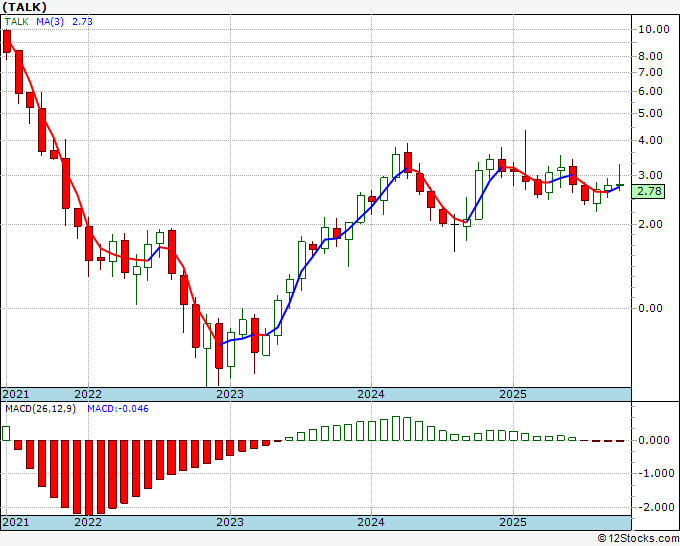Click the (TALK) chart title
Viewport: 680px width, 546px height.
click(x=24, y=7)
